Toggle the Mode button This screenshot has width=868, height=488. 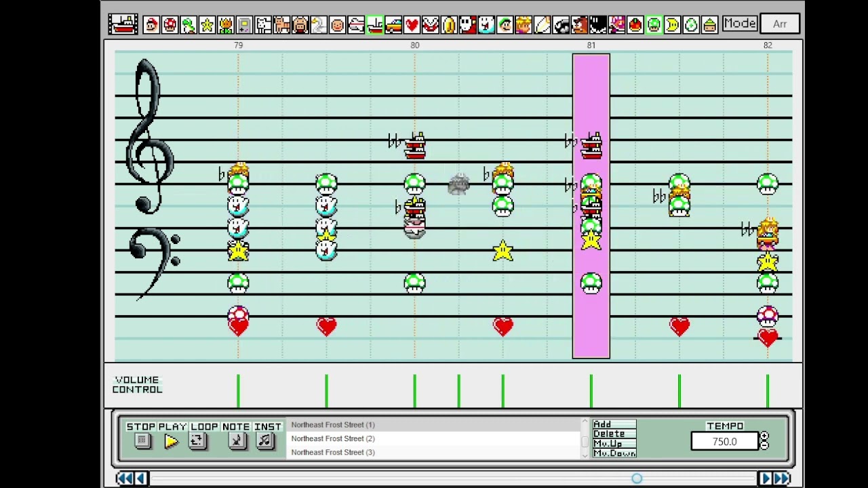740,23
